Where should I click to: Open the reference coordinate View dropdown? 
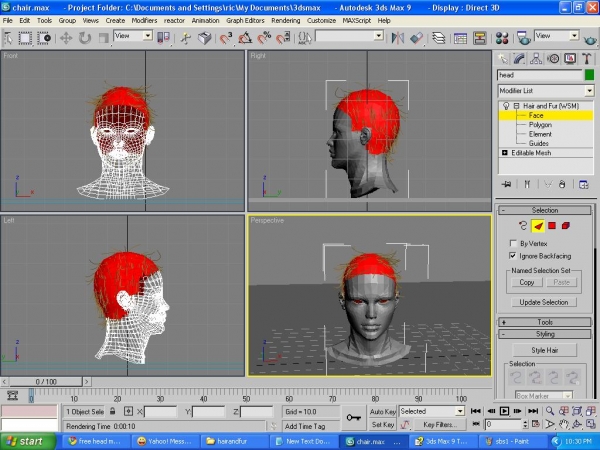pyautogui.click(x=133, y=36)
